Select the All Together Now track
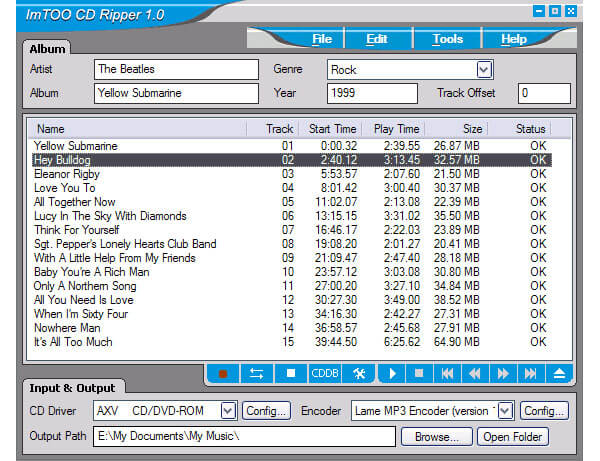Screen dimensions: 600x461 click(292, 202)
